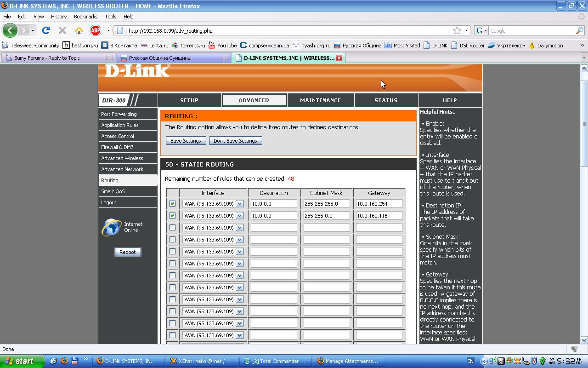
Task: Click the back navigation arrow button
Action: [10, 31]
